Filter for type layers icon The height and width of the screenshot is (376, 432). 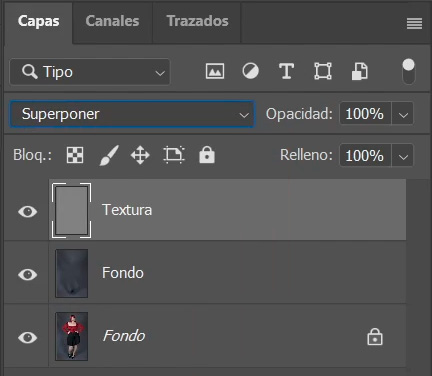pos(286,71)
